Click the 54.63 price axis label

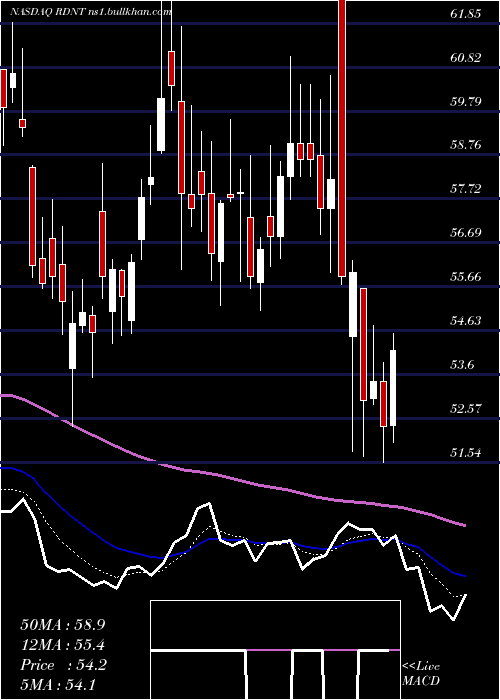pos(466,321)
